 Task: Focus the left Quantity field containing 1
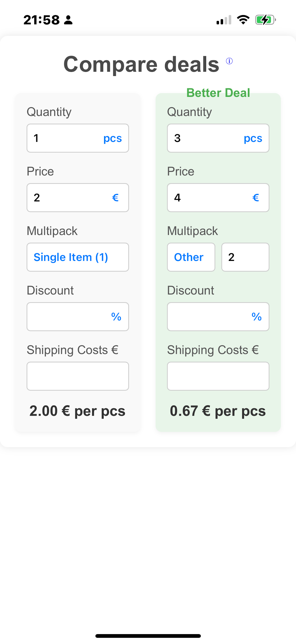click(x=62, y=138)
